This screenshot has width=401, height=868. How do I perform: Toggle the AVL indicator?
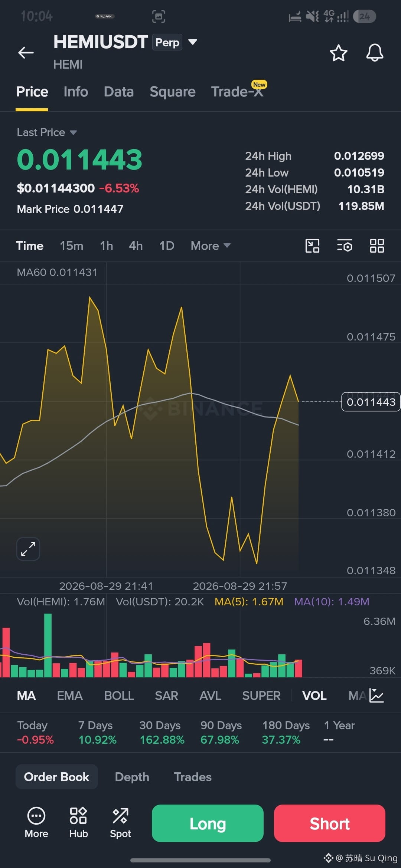(x=210, y=696)
